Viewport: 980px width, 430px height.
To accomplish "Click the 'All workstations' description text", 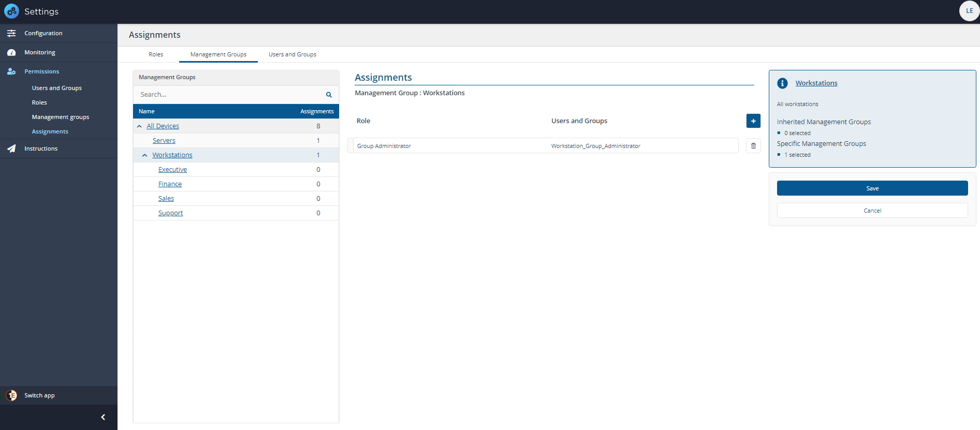I will point(797,104).
